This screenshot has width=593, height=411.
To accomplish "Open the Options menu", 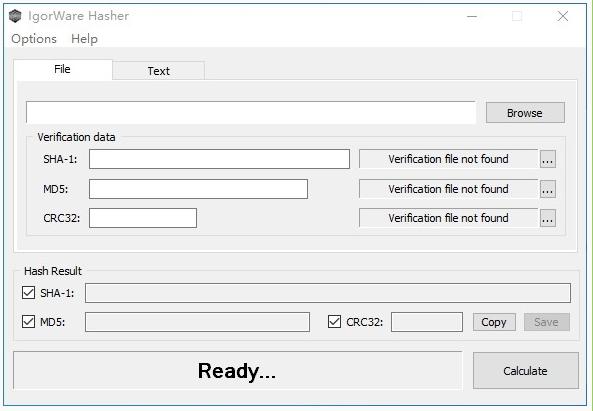I will [34, 39].
